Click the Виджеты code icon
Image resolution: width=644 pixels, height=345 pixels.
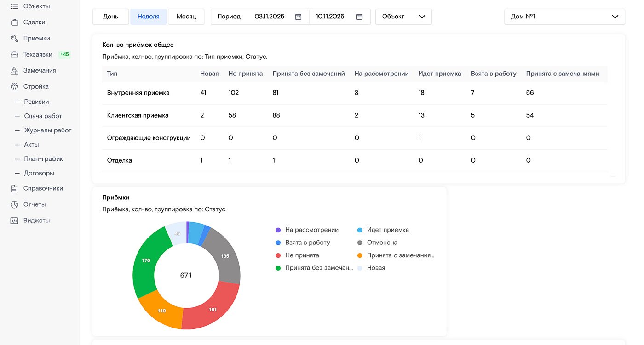(14, 221)
